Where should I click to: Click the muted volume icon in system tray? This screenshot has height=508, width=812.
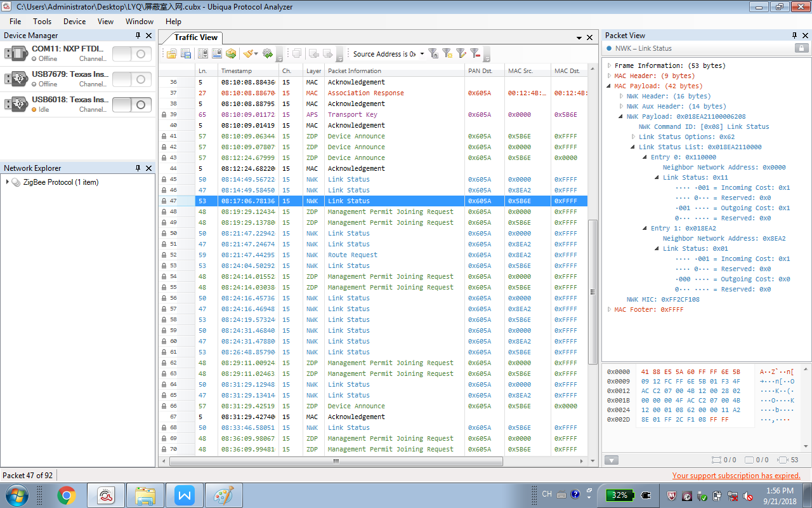click(x=748, y=495)
